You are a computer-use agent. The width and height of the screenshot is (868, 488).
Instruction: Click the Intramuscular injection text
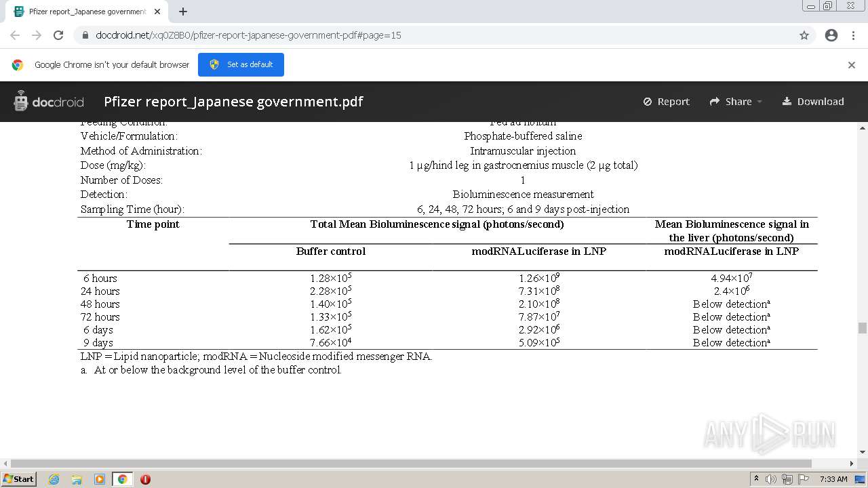pos(523,151)
